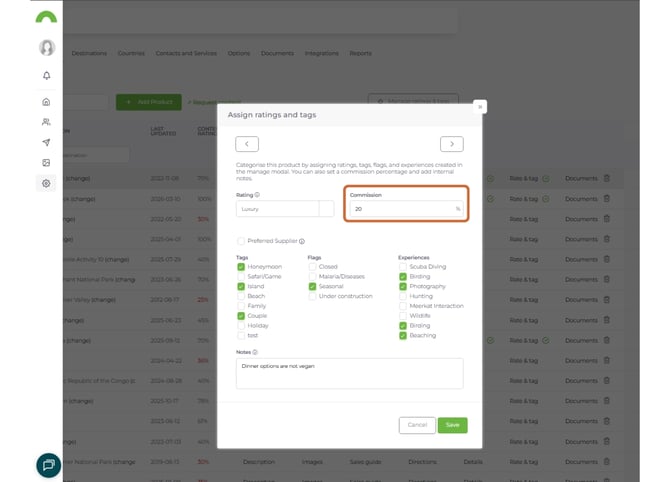This screenshot has height=482, width=670.
Task: Click the trash icon in the 2025-06-23 row
Action: [x=607, y=320]
